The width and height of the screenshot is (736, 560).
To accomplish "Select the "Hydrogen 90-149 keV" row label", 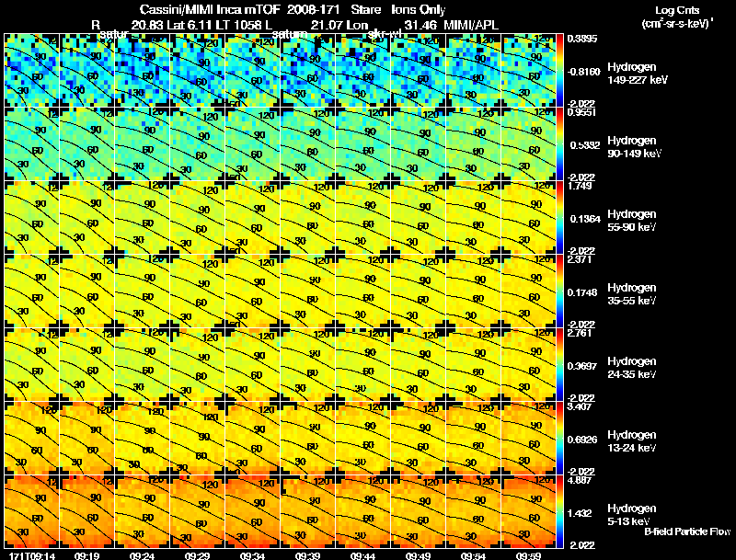I will click(634, 147).
